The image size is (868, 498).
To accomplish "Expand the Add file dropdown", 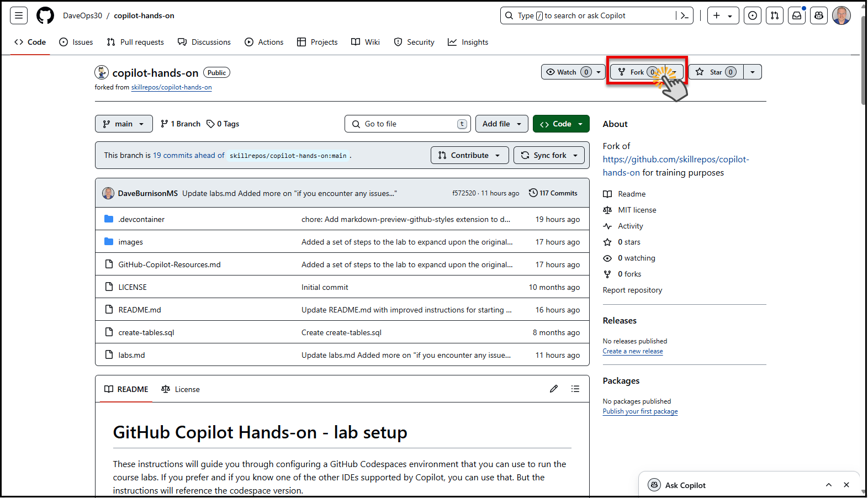I will tap(502, 124).
